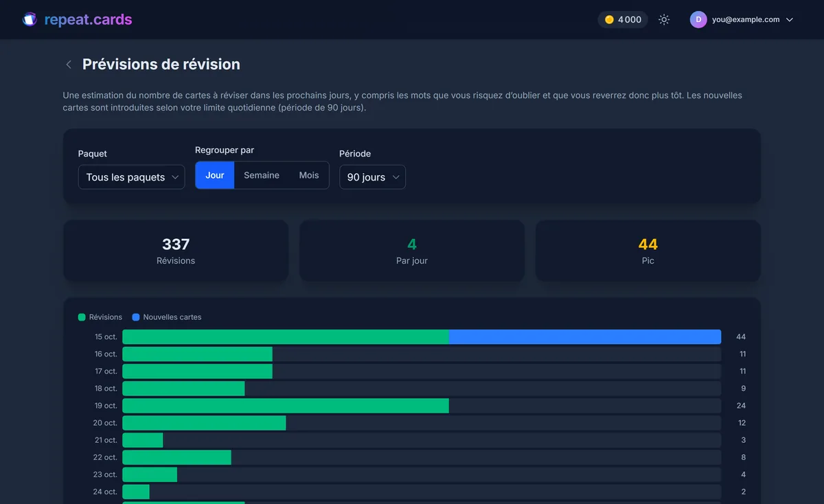Group the forecast by Jour

click(x=215, y=175)
